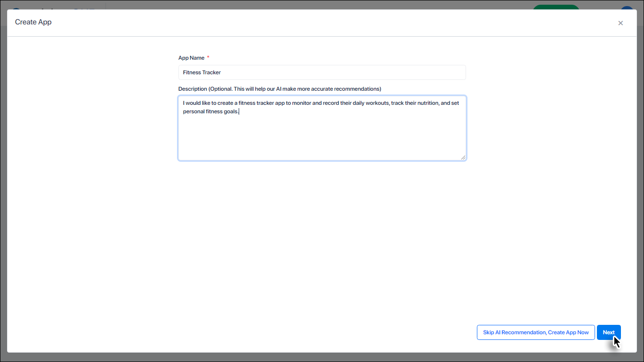644x362 pixels.
Task: Click Skip AI Recommendation, Create App Now
Action: (536, 332)
